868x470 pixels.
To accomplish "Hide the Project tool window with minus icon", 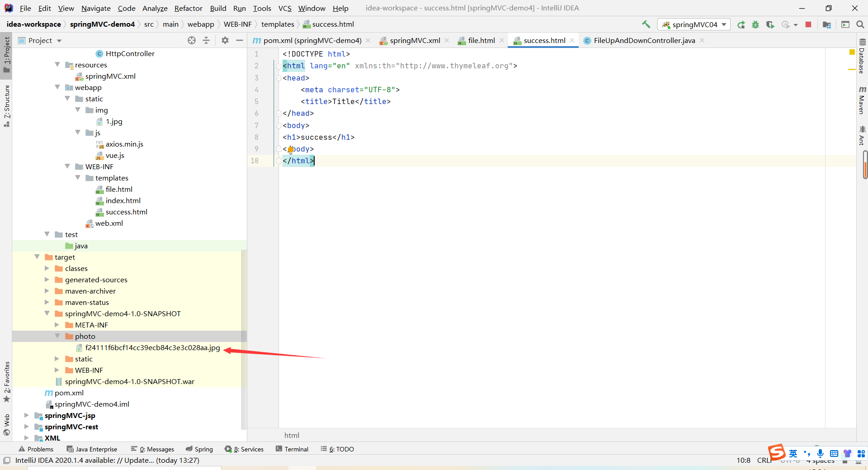I will (x=240, y=40).
